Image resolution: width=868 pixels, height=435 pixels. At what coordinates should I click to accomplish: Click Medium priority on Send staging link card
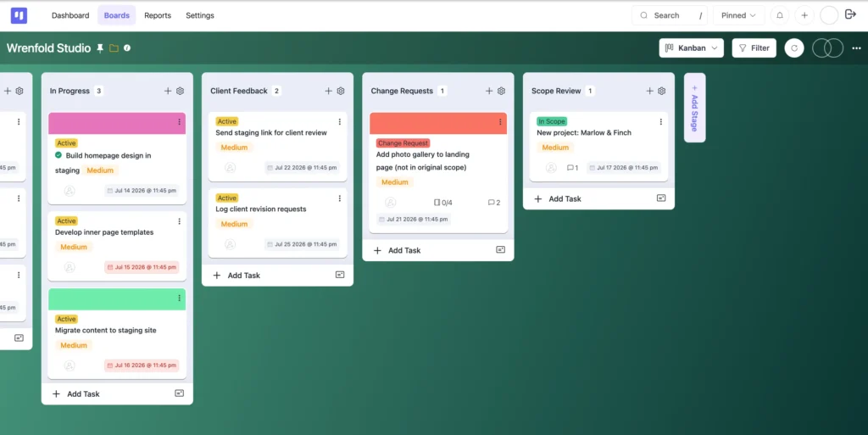click(234, 148)
